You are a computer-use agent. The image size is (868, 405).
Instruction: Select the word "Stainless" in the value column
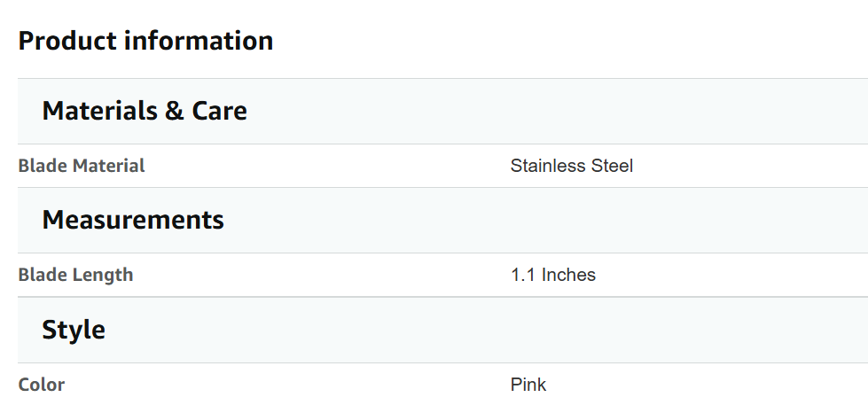click(x=547, y=166)
